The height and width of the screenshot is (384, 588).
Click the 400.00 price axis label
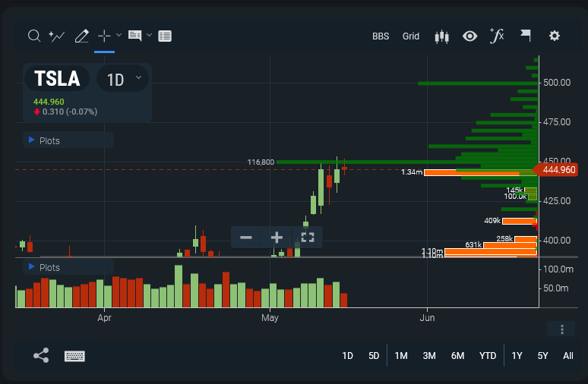(557, 240)
